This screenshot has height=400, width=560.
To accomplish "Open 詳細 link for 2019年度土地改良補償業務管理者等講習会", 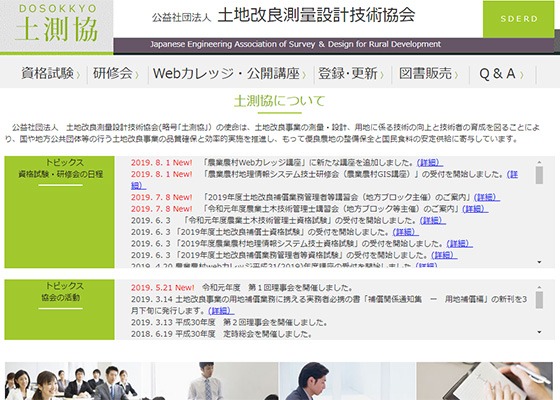I will 487,197.
